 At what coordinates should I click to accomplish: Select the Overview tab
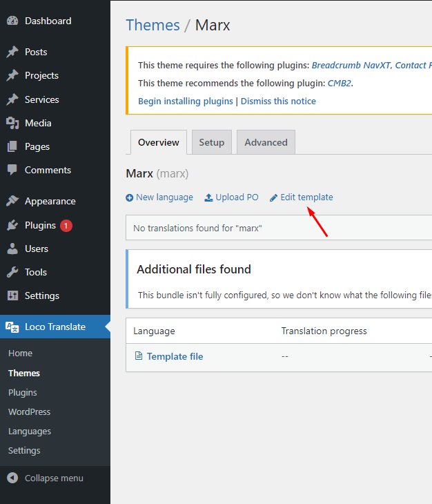158,142
